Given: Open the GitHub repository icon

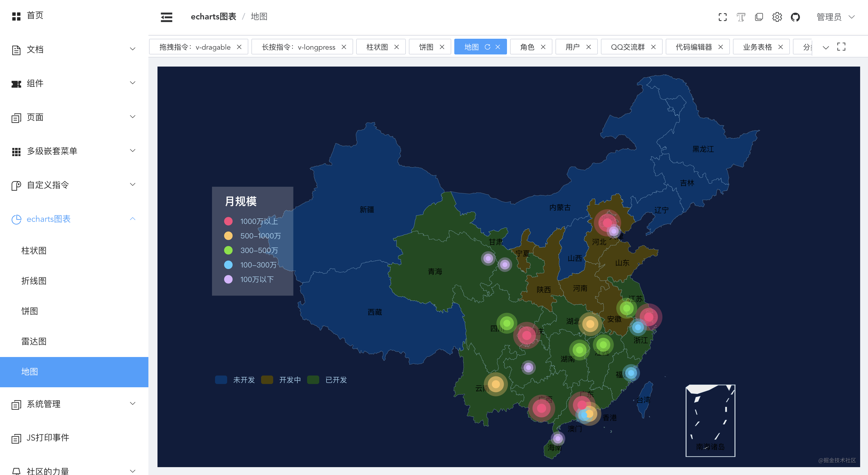Looking at the screenshot, I should pyautogui.click(x=795, y=17).
